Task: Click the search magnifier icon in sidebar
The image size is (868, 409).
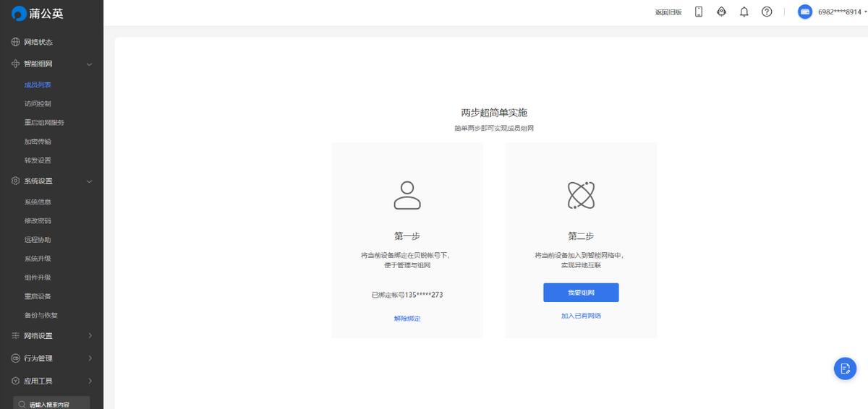Action: tap(23, 404)
